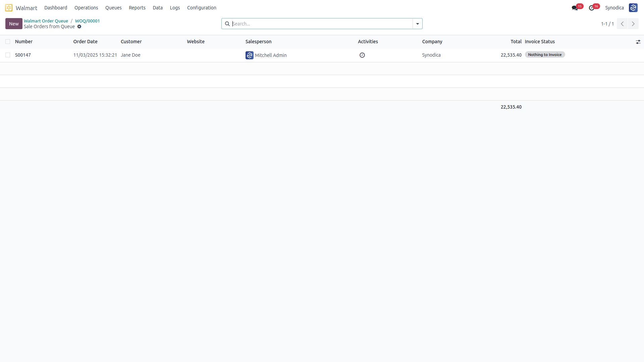Click the 22,535.40 footer sum

coord(511,107)
